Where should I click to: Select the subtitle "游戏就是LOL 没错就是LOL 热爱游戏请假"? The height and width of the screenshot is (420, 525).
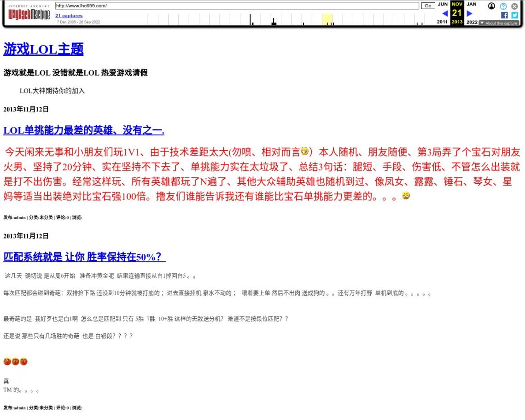pos(76,73)
